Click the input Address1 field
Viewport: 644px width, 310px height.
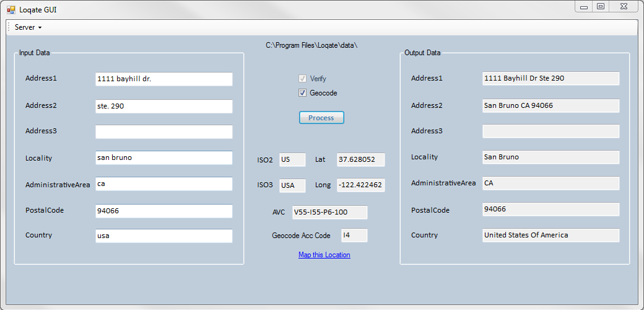[x=164, y=79]
